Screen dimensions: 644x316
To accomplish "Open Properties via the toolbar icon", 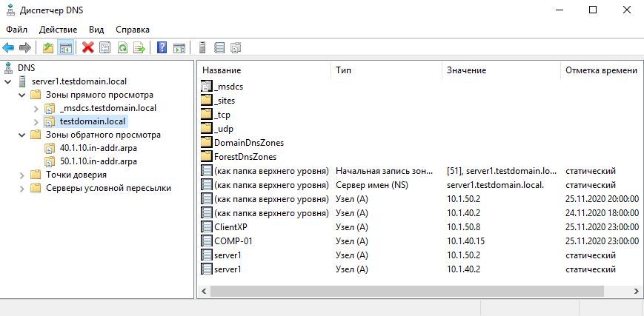I will 105,48.
